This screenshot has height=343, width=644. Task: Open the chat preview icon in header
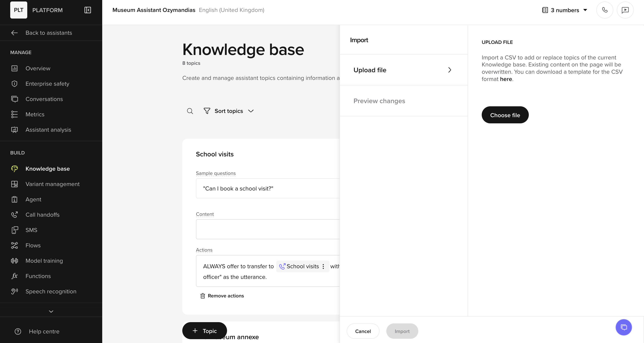(625, 10)
